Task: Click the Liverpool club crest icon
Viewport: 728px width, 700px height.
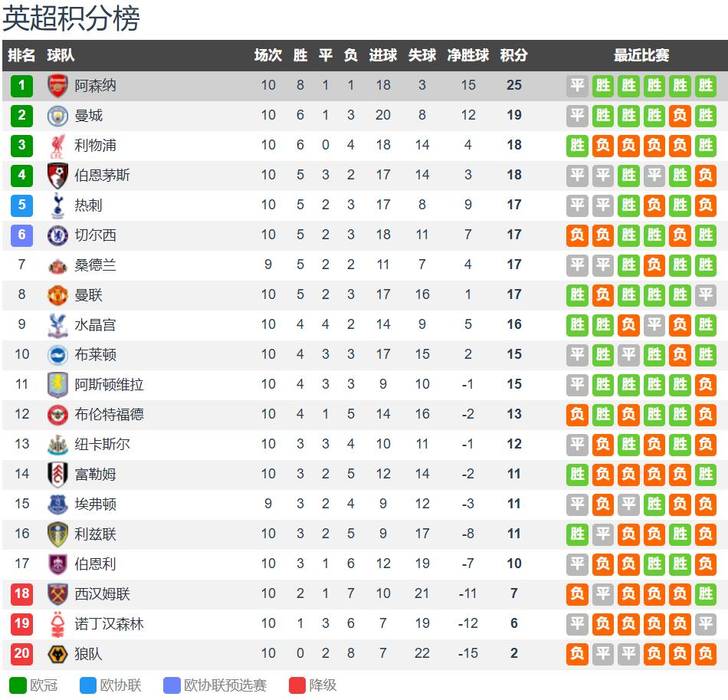Action: pyautogui.click(x=57, y=145)
